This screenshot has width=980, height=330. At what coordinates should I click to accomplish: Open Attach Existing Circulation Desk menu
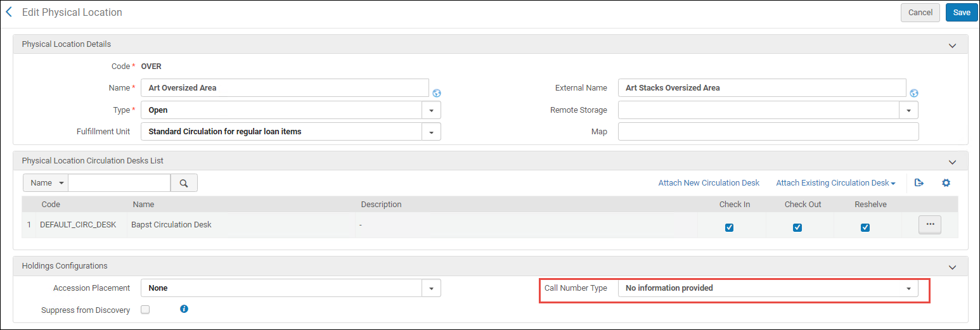[835, 183]
